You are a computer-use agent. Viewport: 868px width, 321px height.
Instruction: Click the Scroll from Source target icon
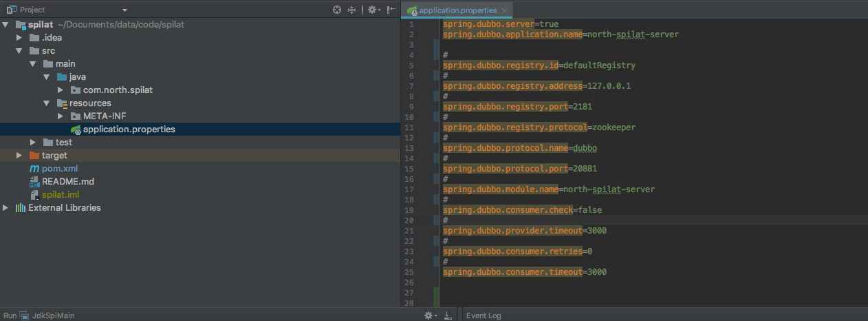pyautogui.click(x=337, y=10)
